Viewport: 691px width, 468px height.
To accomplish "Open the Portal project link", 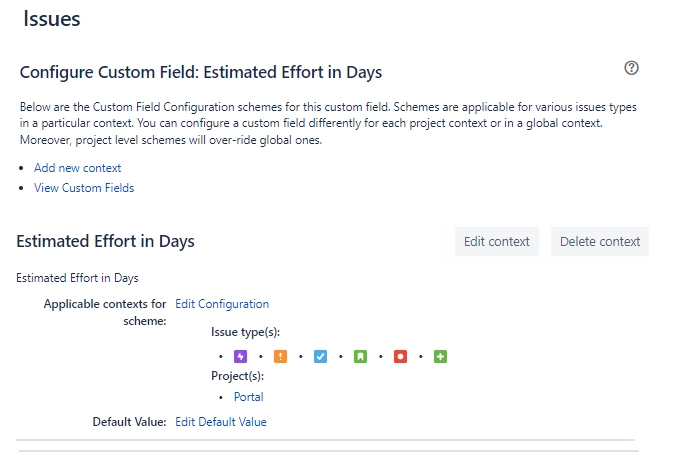I will point(249,397).
